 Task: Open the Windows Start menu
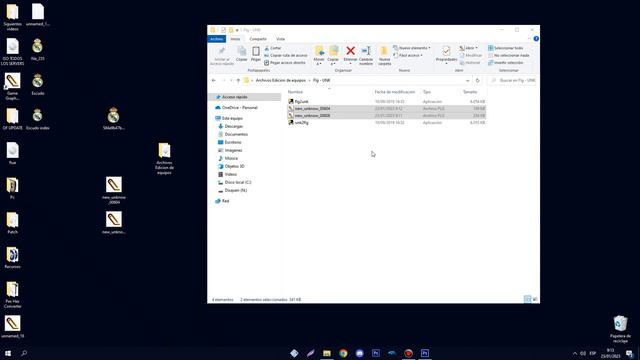point(8,353)
